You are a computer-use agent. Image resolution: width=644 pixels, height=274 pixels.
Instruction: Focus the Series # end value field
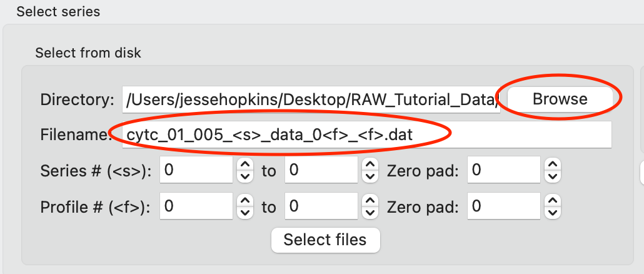click(321, 170)
